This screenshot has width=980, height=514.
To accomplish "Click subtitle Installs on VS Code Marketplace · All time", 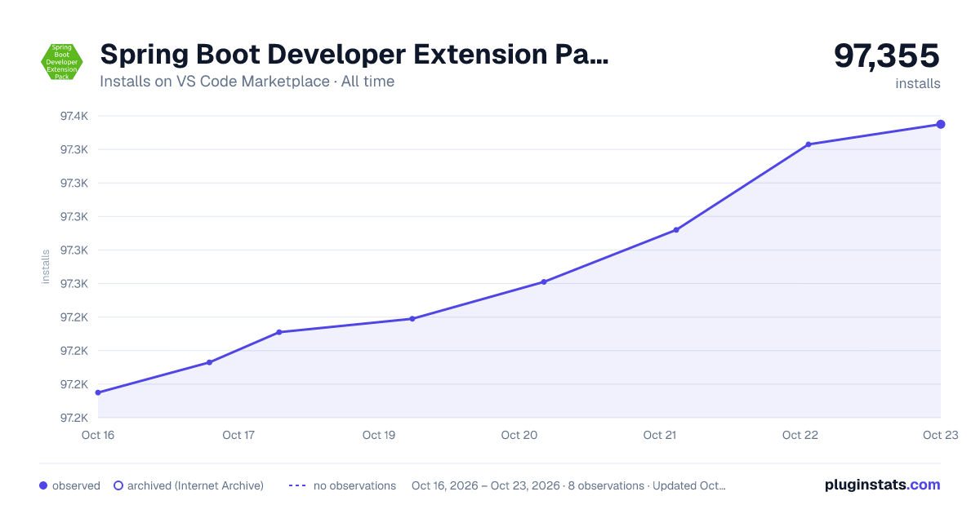I will coord(247,82).
